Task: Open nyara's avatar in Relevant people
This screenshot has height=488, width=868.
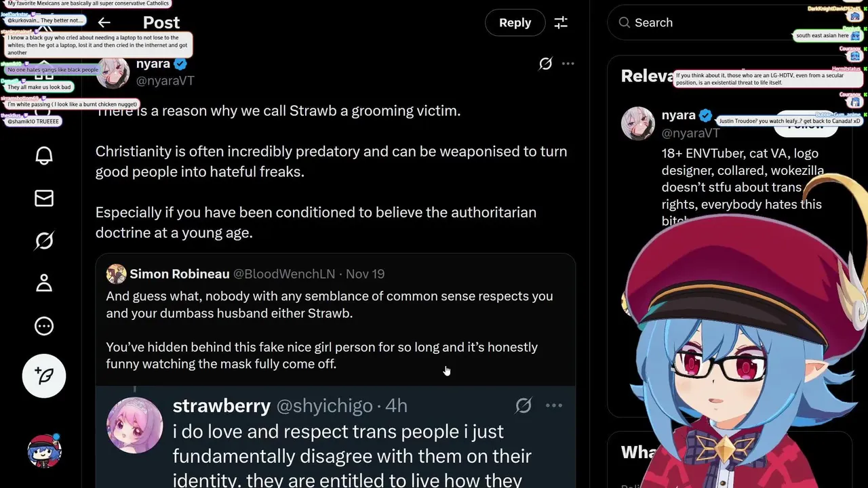Action: coord(638,123)
